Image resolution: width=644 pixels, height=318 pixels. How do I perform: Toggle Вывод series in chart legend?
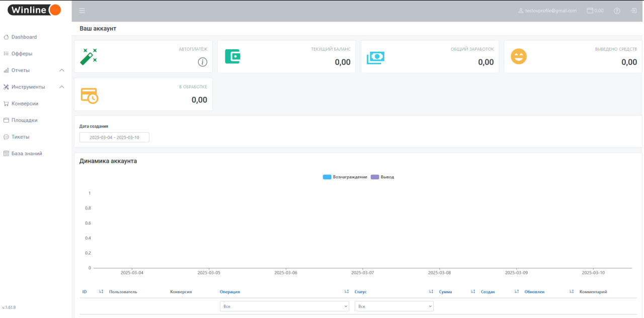[x=382, y=177]
